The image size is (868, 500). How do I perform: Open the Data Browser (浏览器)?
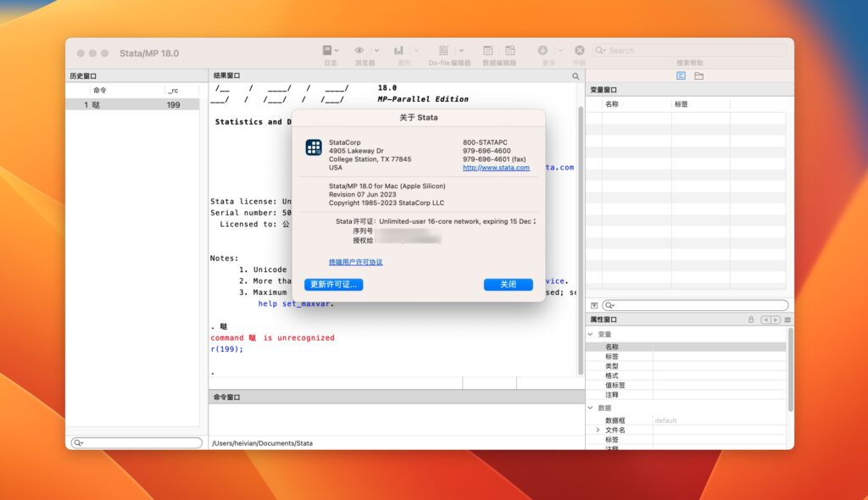(x=359, y=50)
